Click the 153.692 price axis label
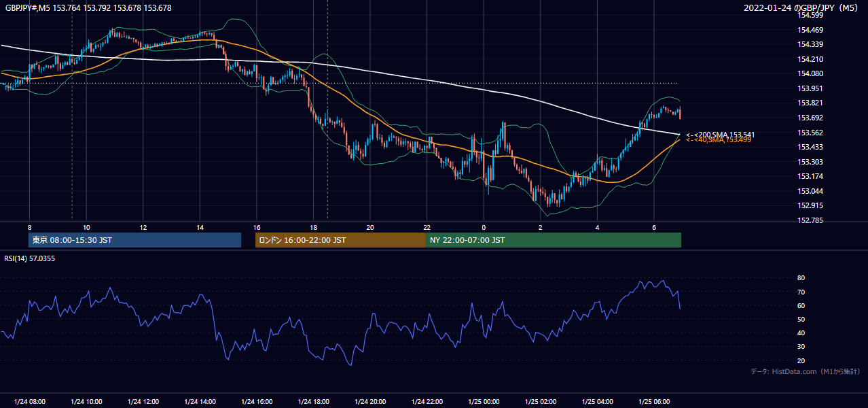The width and height of the screenshot is (868, 408). (x=810, y=118)
